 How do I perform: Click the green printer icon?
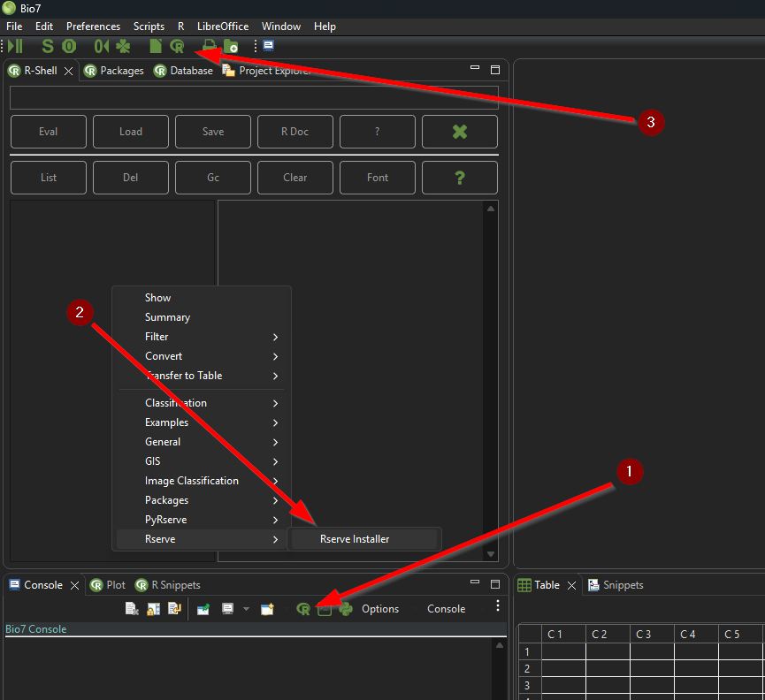(x=209, y=45)
